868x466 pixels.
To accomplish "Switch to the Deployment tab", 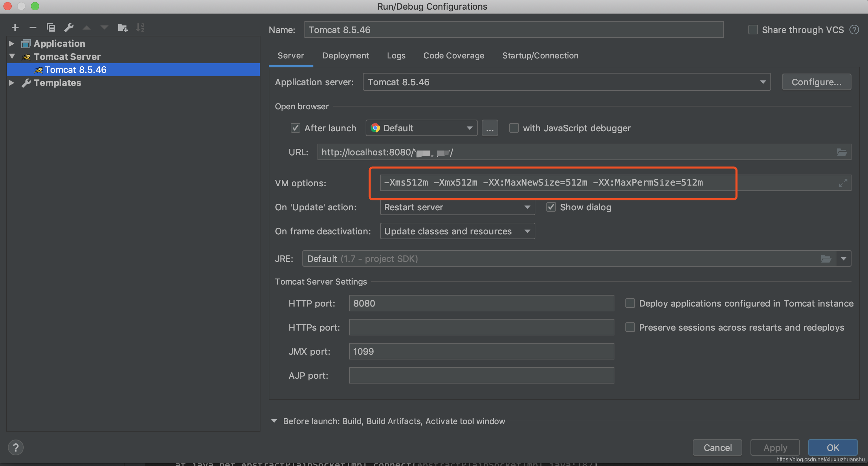I will point(345,55).
